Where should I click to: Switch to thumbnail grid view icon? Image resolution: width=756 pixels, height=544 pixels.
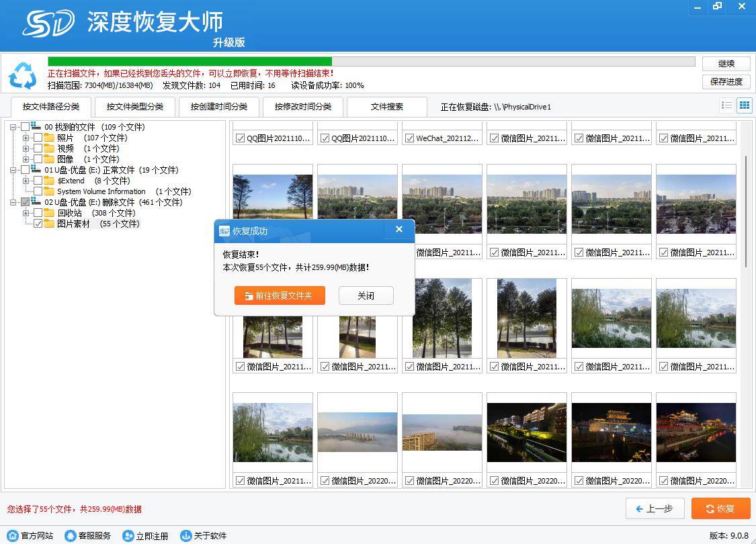[745, 105]
